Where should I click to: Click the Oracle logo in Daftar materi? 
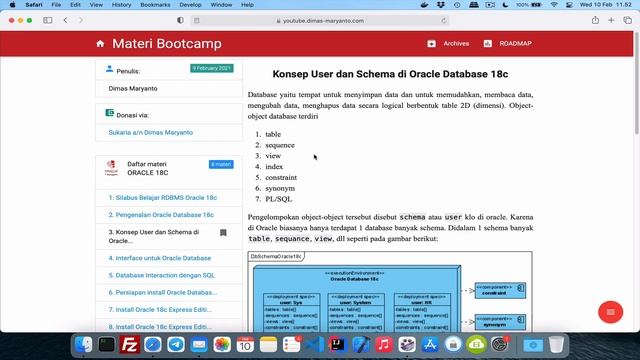(111, 168)
